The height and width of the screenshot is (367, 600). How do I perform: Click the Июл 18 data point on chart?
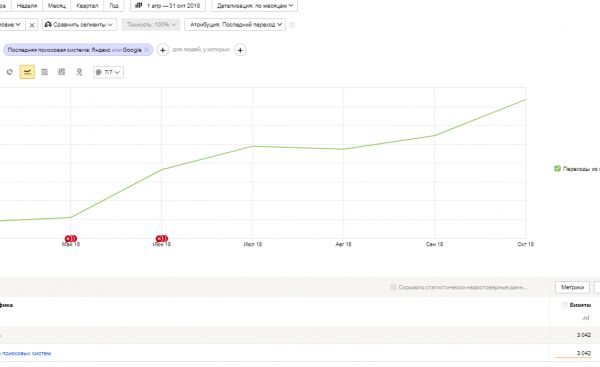tap(253, 146)
